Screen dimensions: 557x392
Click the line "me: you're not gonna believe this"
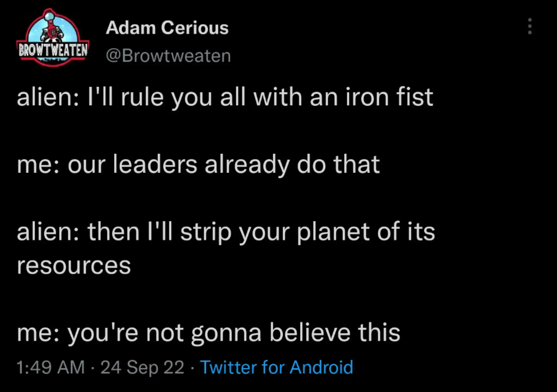pos(208,333)
